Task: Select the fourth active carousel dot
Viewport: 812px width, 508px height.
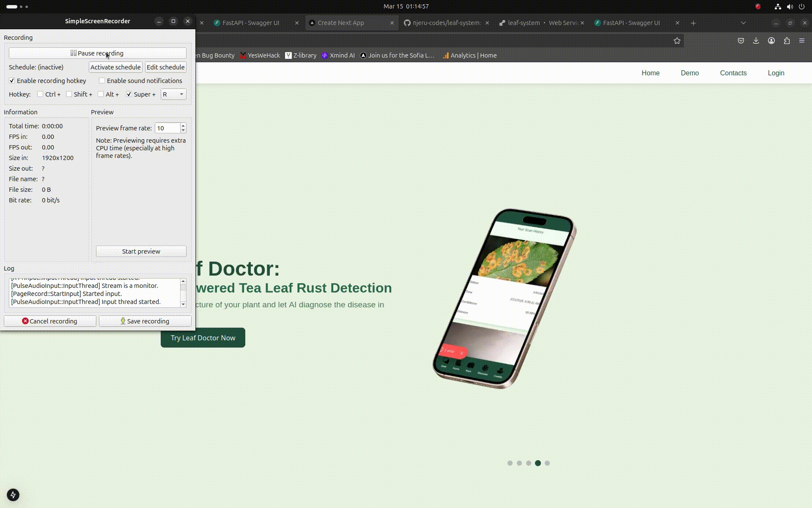Action: (x=538, y=463)
